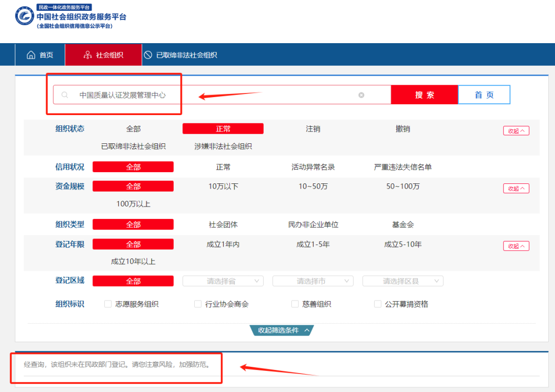This screenshot has height=392, width=555.
Task: Filter organization type 社会团体
Action: click(223, 225)
